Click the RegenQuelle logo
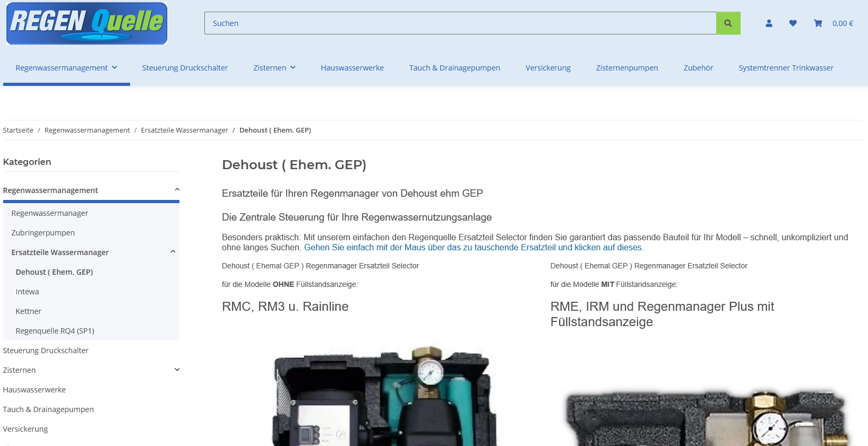 pos(87,23)
